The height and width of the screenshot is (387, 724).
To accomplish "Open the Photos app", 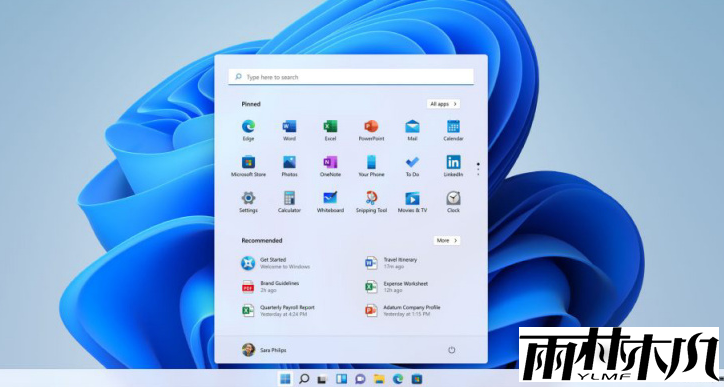I will tap(289, 166).
